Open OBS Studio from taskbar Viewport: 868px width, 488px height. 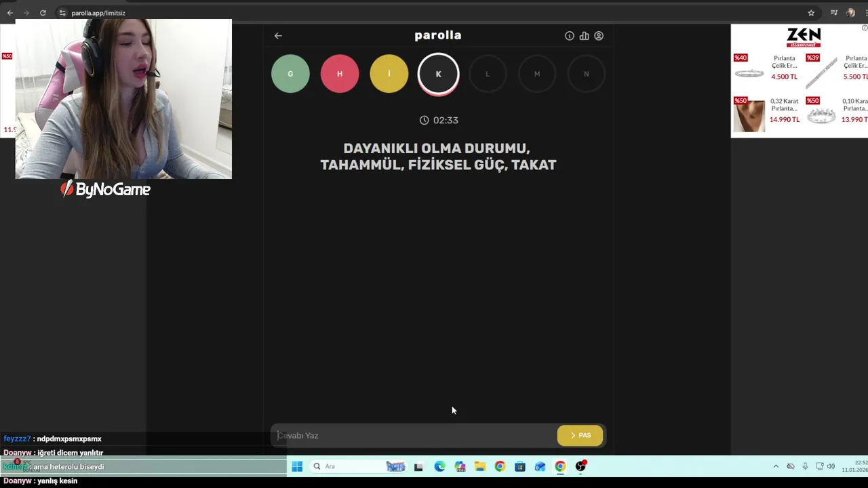pos(581,466)
